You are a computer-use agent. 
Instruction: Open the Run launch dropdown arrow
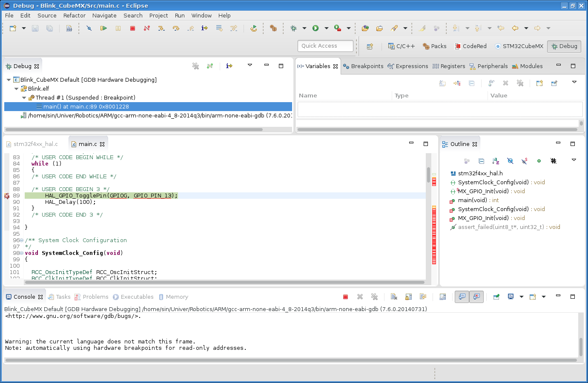coord(327,28)
